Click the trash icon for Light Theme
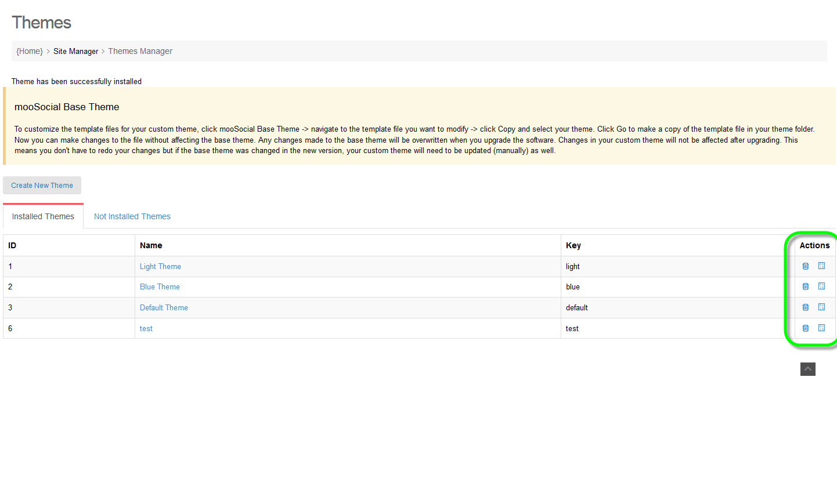837x504 pixels. tap(806, 266)
